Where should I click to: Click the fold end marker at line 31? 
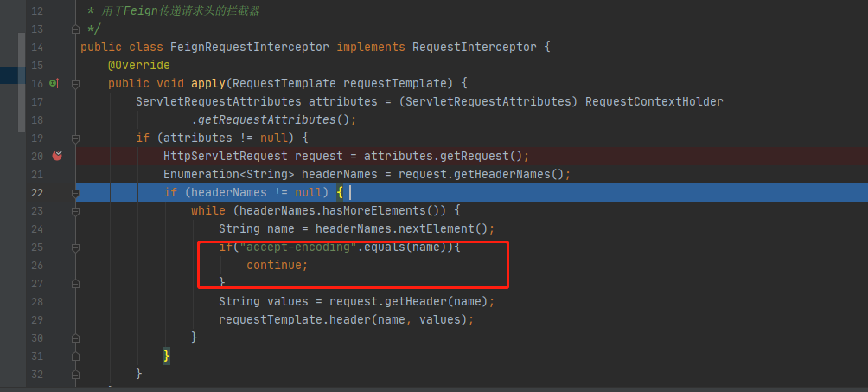[x=76, y=356]
